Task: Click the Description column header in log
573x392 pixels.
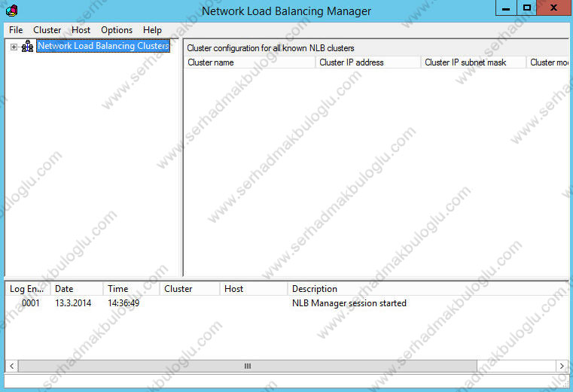Action: point(428,289)
